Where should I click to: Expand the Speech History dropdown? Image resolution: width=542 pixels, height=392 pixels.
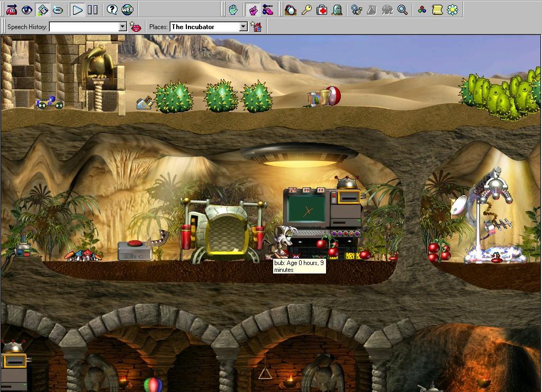122,27
